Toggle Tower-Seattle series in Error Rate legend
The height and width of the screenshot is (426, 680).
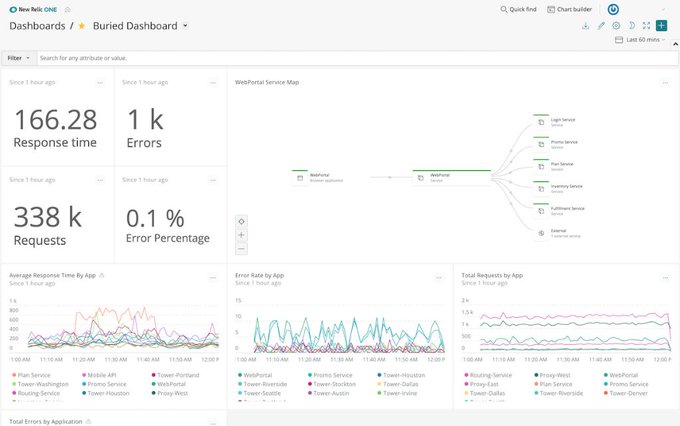point(259,393)
